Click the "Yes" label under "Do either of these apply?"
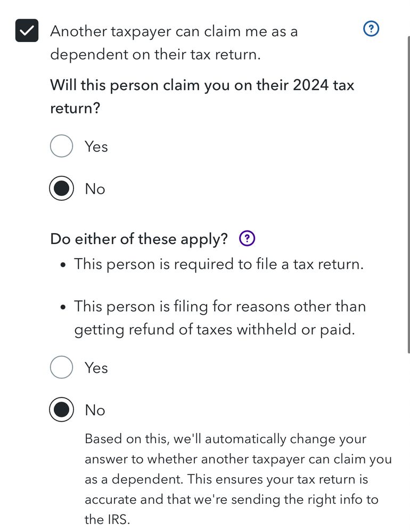 [x=96, y=368]
